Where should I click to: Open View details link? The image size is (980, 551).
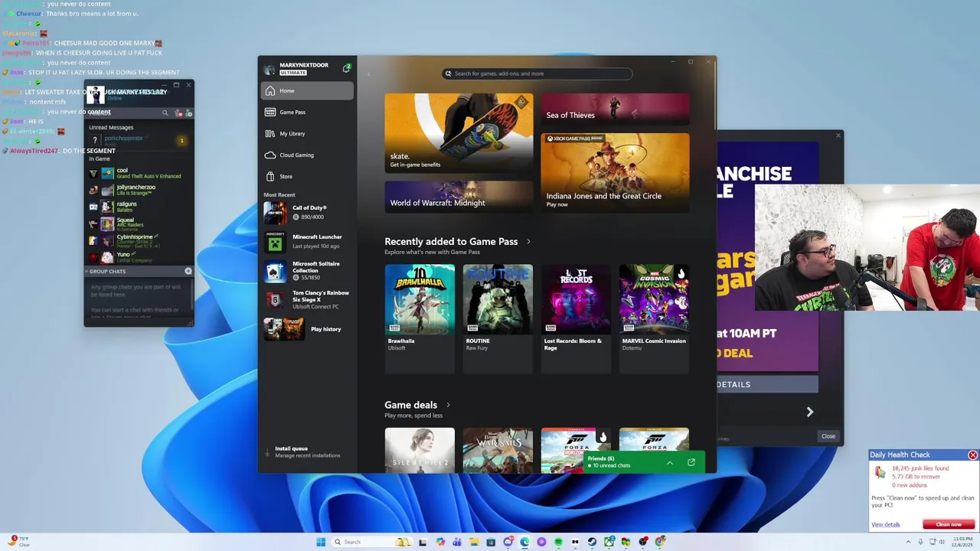pyautogui.click(x=886, y=524)
